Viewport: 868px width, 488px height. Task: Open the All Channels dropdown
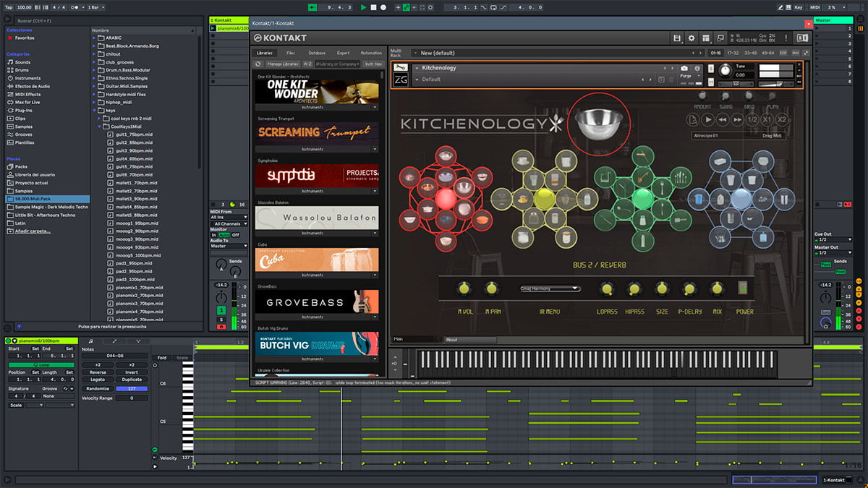tap(229, 224)
